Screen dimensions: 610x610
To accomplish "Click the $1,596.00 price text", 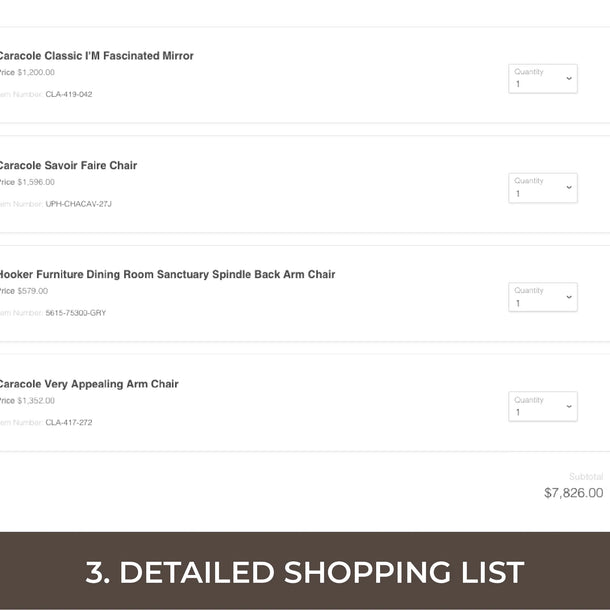I will point(36,182).
